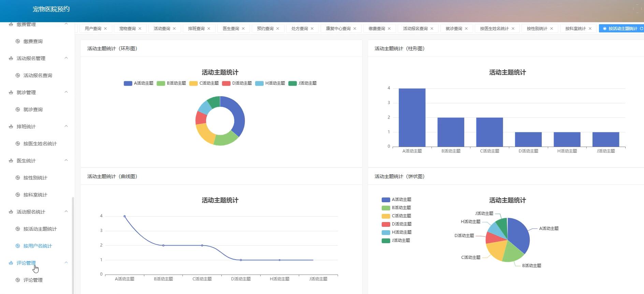The height and width of the screenshot is (294, 644).
Task: Click the icon beside 按科室统计
Action: 18,195
